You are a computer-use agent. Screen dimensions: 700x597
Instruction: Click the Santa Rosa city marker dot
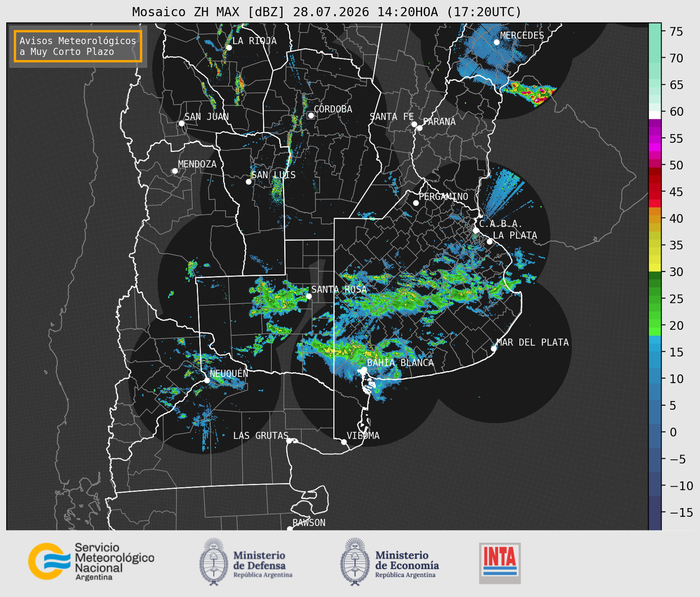pyautogui.click(x=309, y=296)
